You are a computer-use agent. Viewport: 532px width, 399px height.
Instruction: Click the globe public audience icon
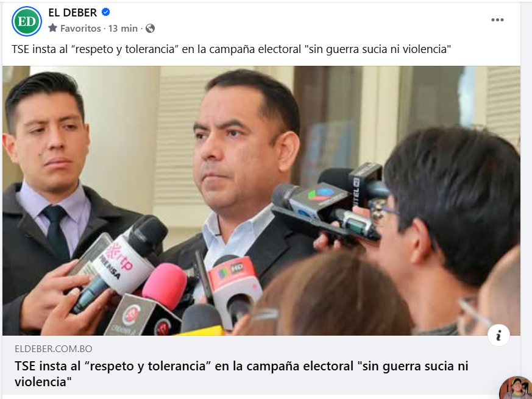(150, 28)
